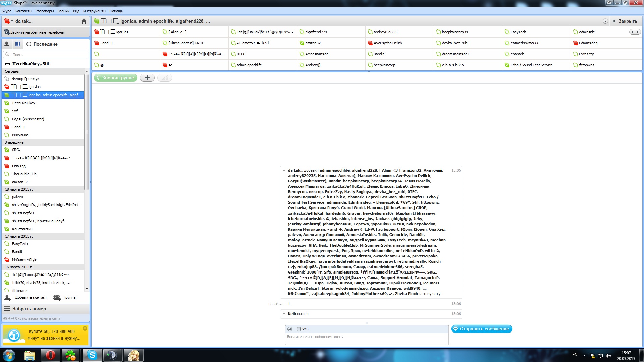The width and height of the screenshot is (644, 362).
Task: Open the Разговоры menu
Action: (45, 11)
